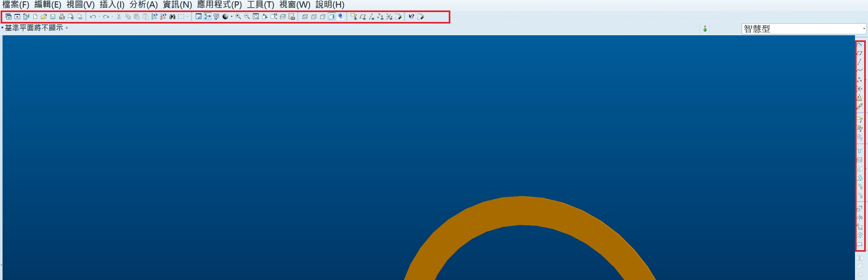
Task: Create datum coordinate system from right toolbar
Action: click(859, 88)
